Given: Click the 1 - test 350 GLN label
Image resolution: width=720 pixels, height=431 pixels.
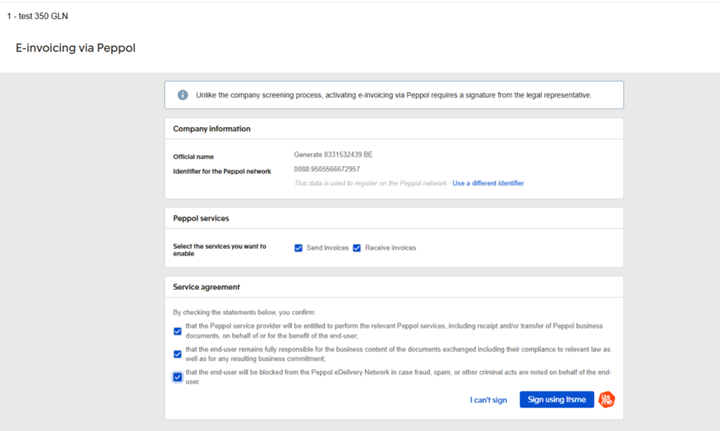Looking at the screenshot, I should 38,16.
